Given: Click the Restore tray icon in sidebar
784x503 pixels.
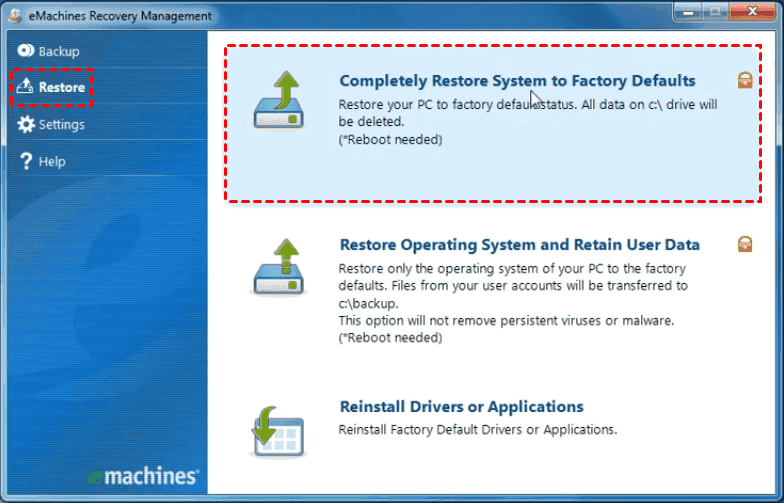Looking at the screenshot, I should tap(25, 86).
